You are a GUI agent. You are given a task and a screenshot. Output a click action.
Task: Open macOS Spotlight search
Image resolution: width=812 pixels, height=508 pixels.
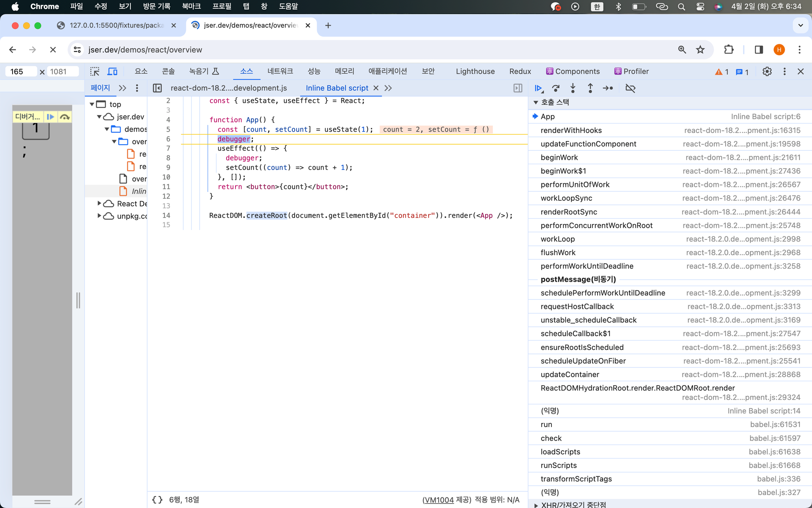click(681, 7)
